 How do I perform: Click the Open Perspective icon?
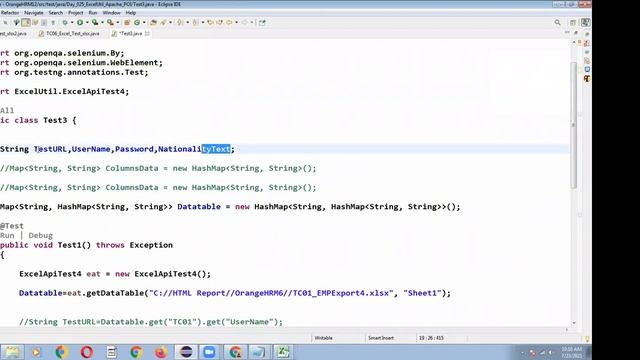pyautogui.click(x=573, y=22)
